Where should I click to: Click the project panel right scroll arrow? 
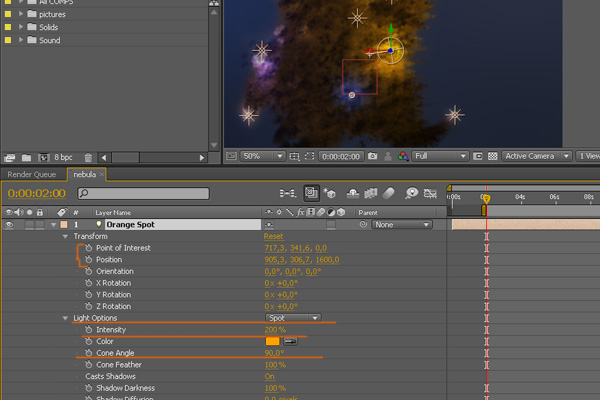[x=202, y=157]
